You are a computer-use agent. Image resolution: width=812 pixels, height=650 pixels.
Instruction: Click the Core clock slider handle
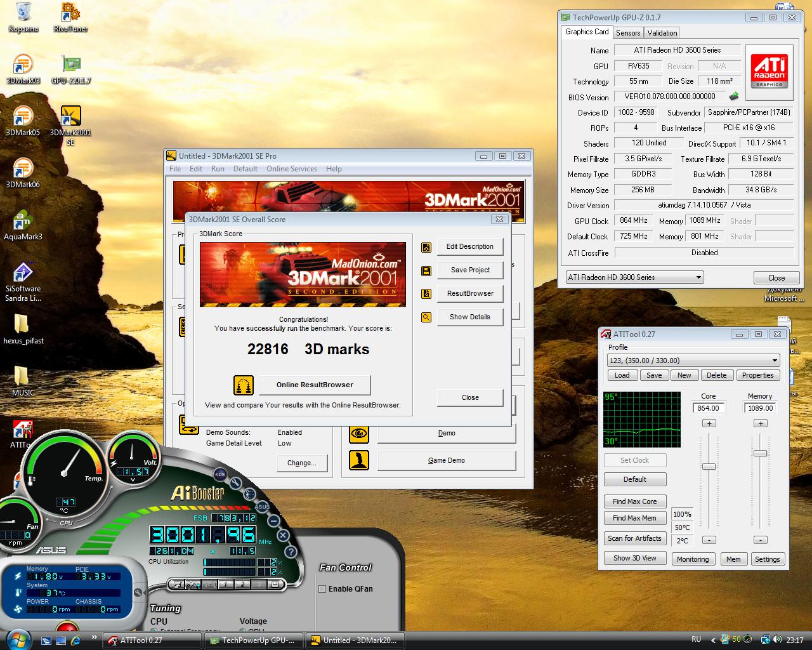click(709, 467)
